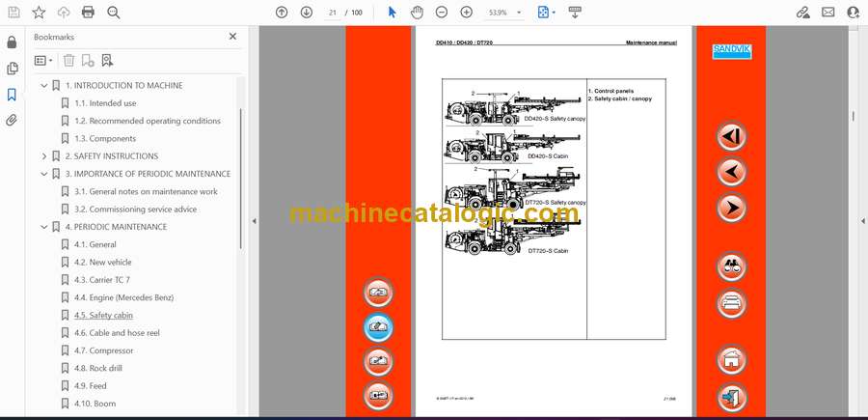Collapse the 4. PERIODIC MAINTENANCE bookmark
Viewport: 868px width, 420px height.
(44, 227)
